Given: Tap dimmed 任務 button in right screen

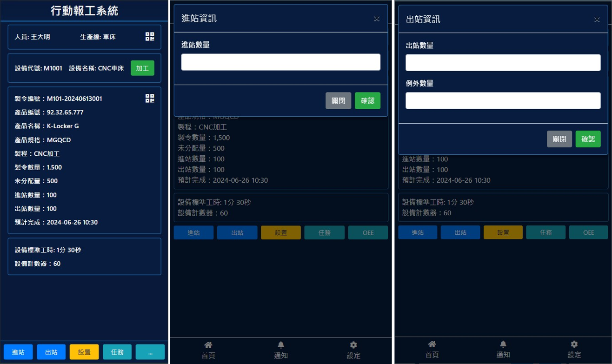Looking at the screenshot, I should click(x=546, y=232).
